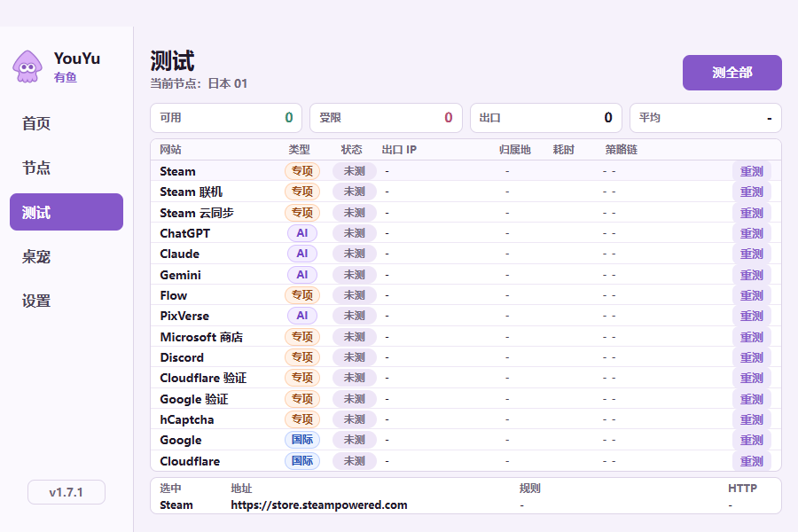Image resolution: width=798 pixels, height=532 pixels.
Task: Click the 测全部 button
Action: pos(731,73)
